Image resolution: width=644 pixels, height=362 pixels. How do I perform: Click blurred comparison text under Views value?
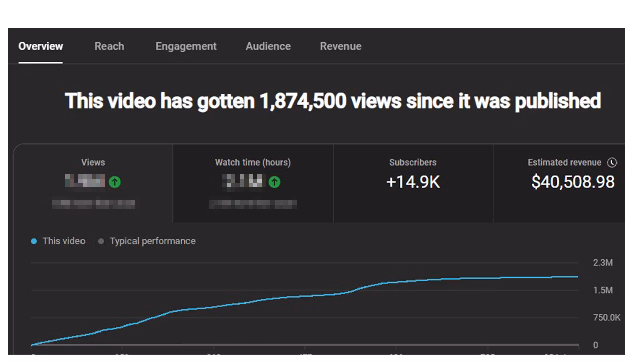94,204
